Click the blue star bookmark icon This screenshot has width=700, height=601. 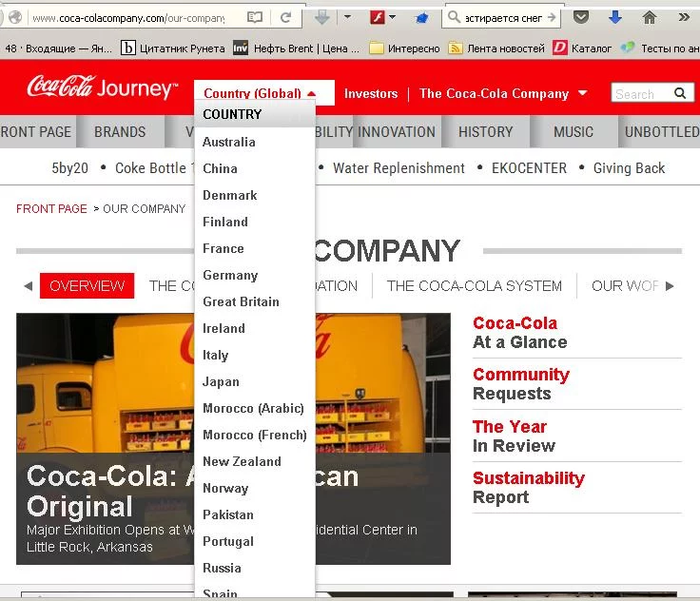(422, 18)
